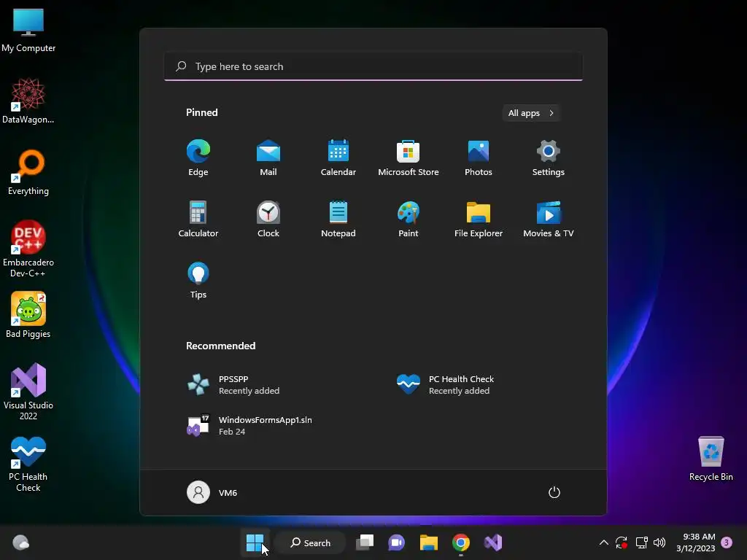Open Settings from Start menu
This screenshot has width=747, height=560.
coord(549,158)
